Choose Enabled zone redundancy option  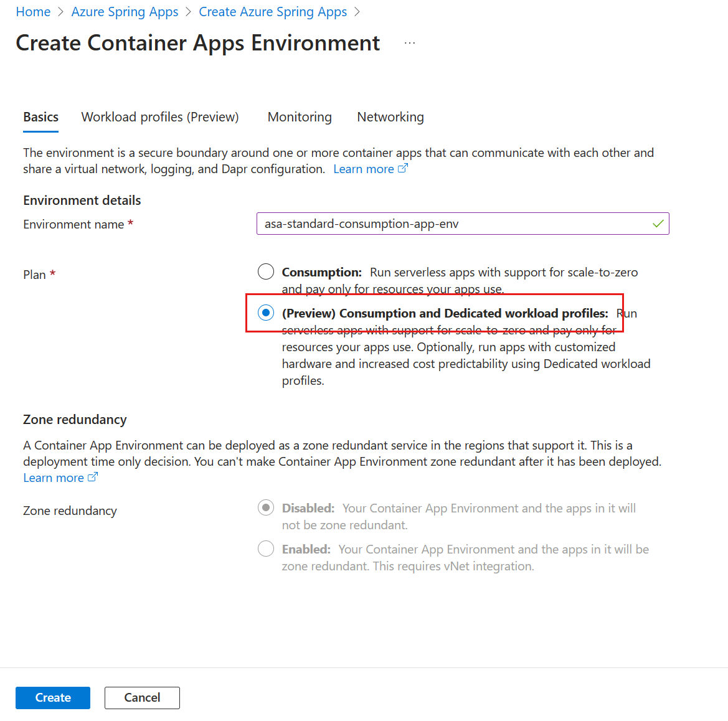266,549
